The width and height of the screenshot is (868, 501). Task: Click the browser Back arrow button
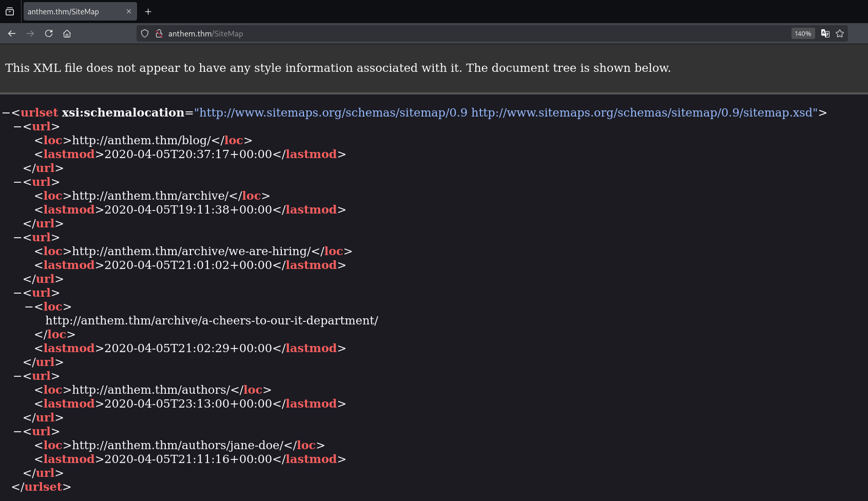tap(12, 33)
